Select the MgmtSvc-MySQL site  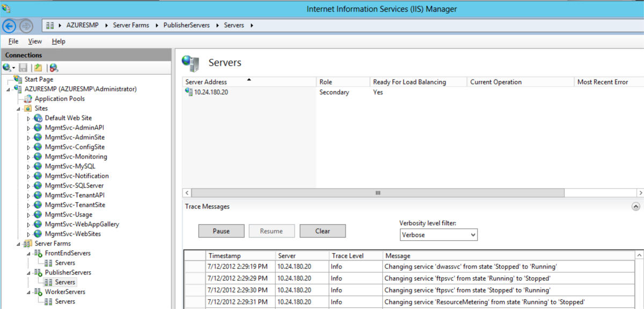[70, 166]
